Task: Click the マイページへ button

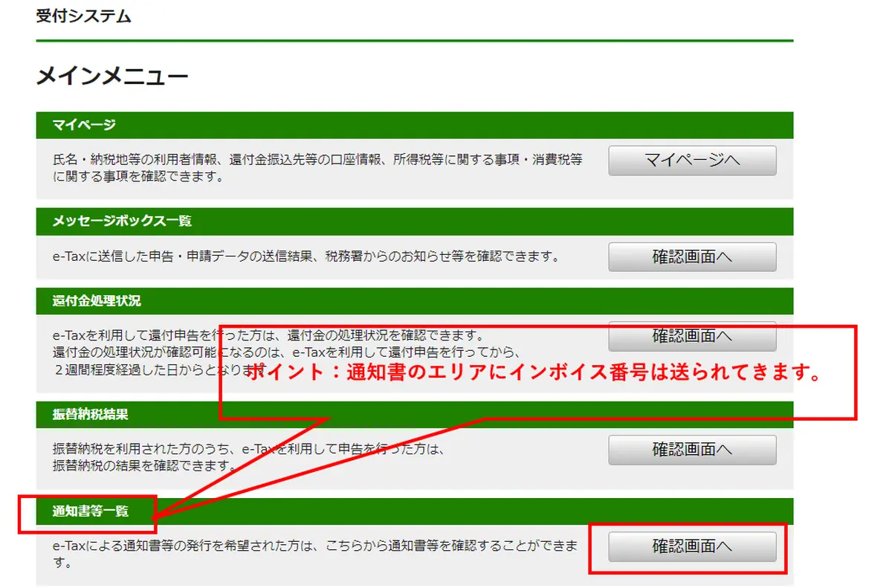Action: click(x=692, y=161)
